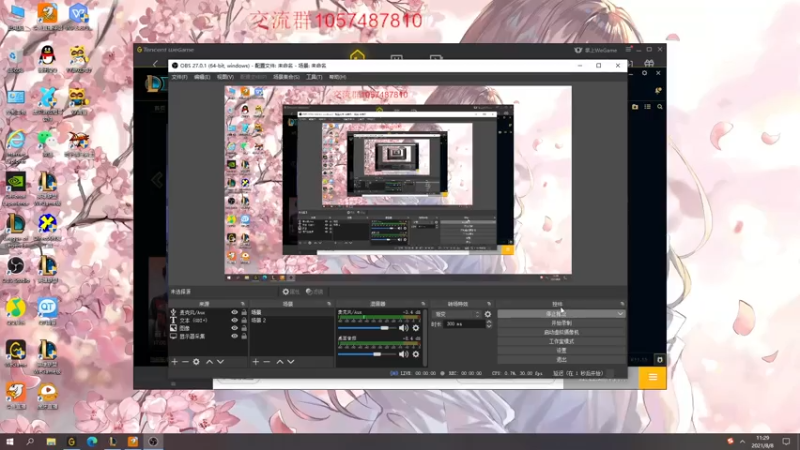Viewport: 800px width, 450px height.
Task: Open the 编辑(E) menu in OBS
Action: click(202, 77)
